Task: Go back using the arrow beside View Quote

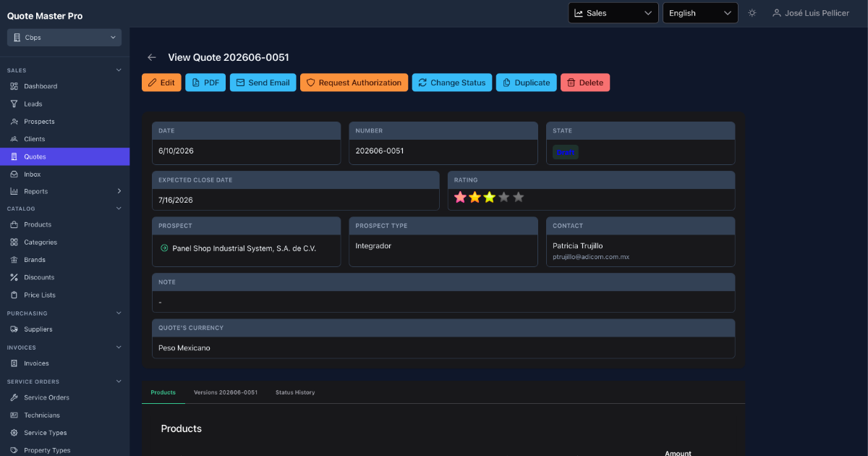Action: pyautogui.click(x=152, y=57)
